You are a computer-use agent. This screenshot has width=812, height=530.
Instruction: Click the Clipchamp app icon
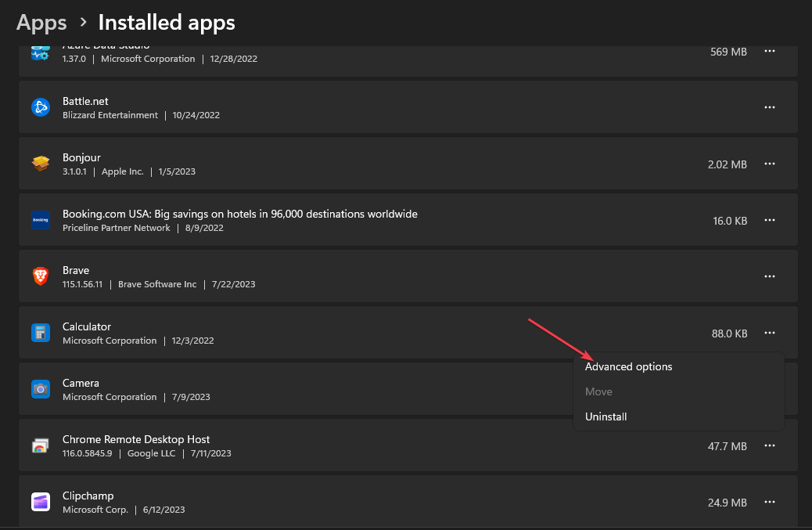tap(41, 502)
